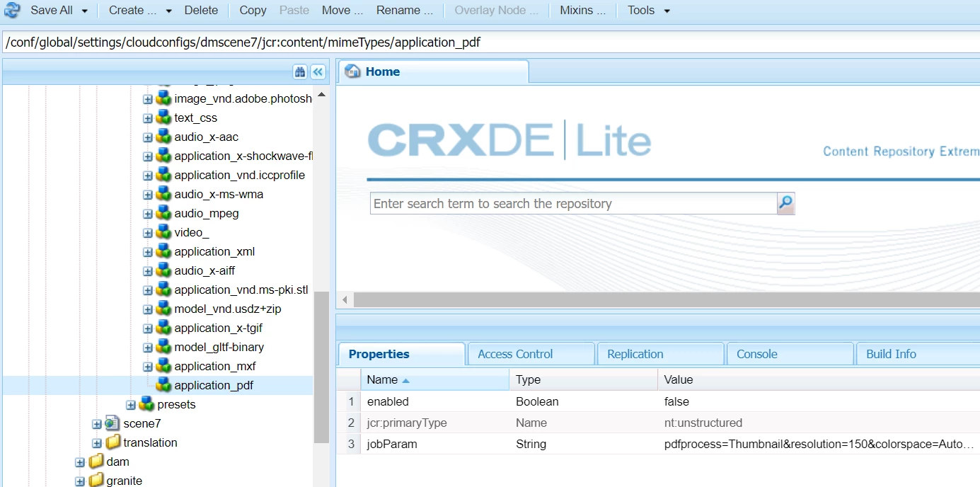Click the application_vnd.iccprofile node icon

point(163,175)
